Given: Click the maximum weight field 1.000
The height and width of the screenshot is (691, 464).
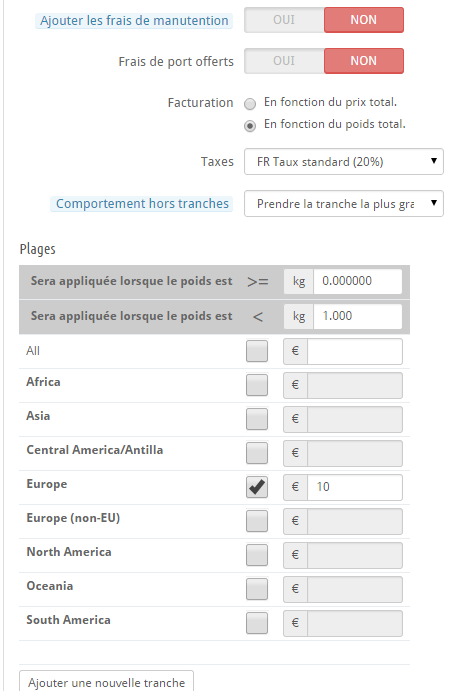Looking at the screenshot, I should (357, 316).
